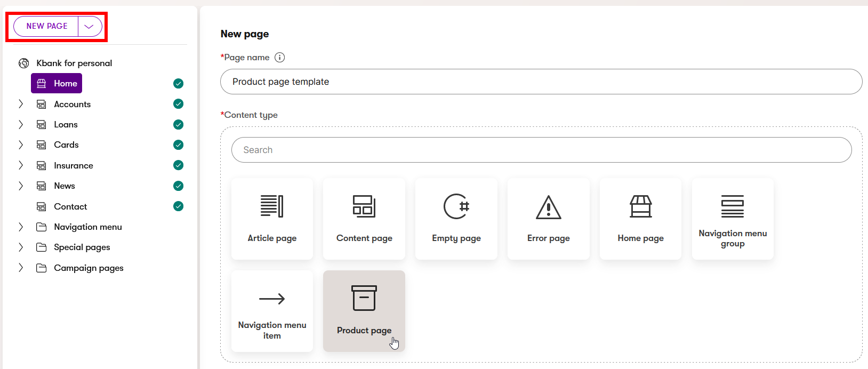Image resolution: width=868 pixels, height=369 pixels.
Task: Pick the Navigation menu item arrow icon
Action: [x=272, y=299]
